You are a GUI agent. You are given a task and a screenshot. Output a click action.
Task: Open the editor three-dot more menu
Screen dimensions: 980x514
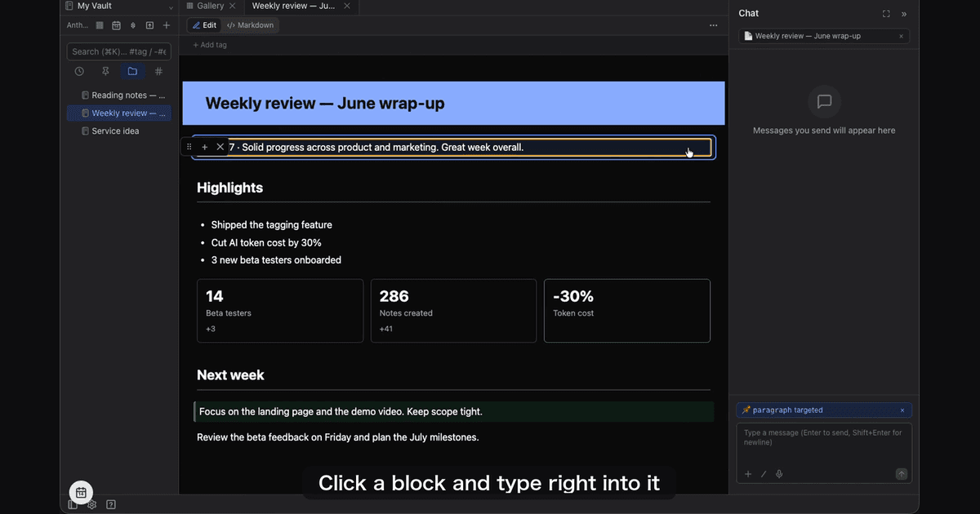714,25
